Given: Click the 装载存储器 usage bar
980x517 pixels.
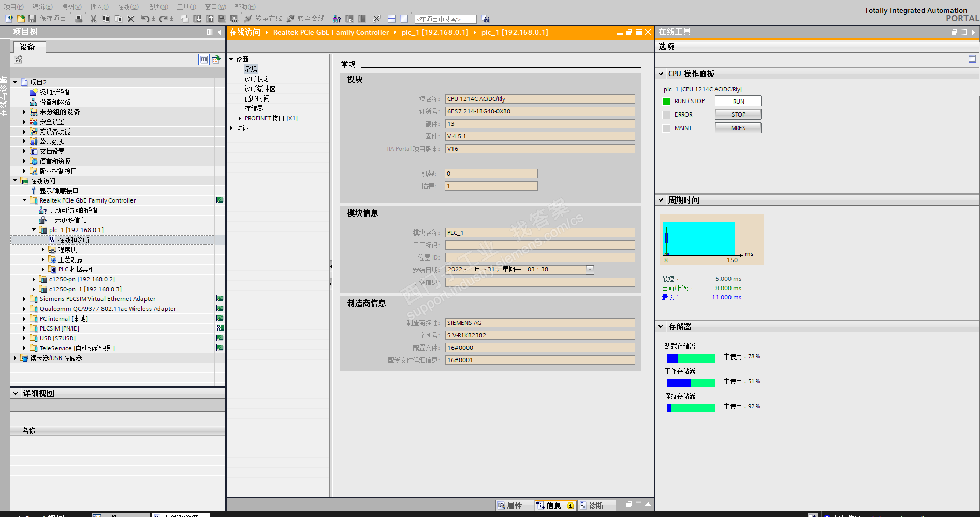Looking at the screenshot, I should 691,358.
